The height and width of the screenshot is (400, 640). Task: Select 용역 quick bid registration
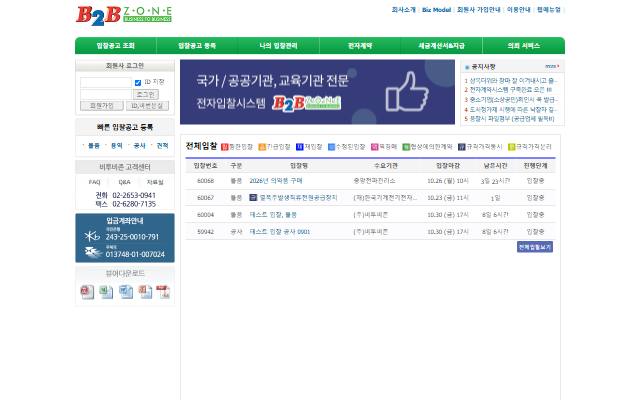click(x=117, y=146)
